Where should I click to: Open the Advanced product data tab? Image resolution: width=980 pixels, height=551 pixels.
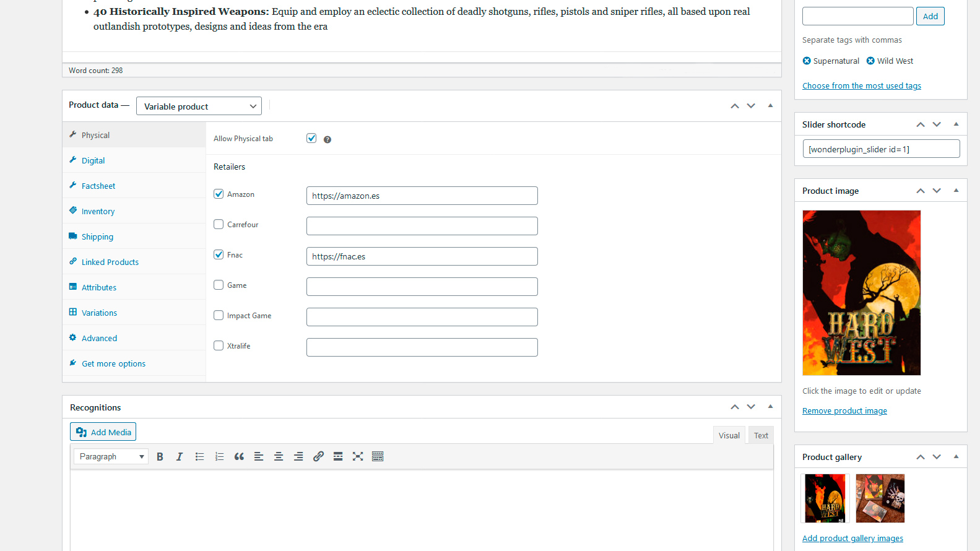(x=134, y=338)
